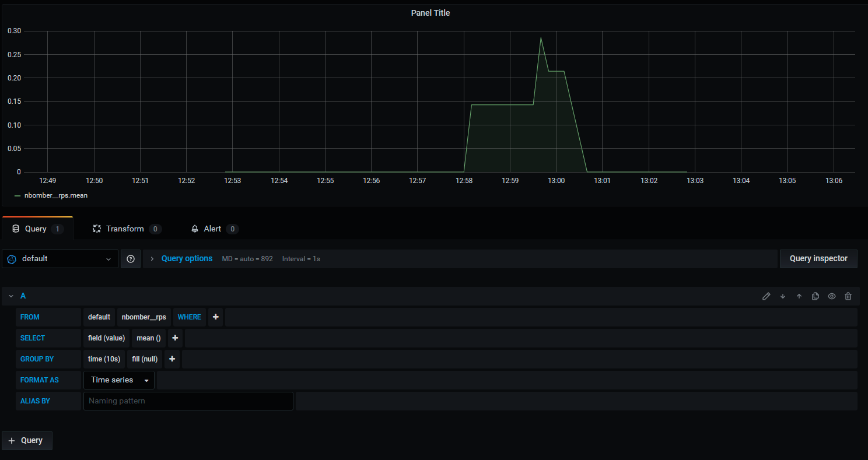
Task: Click the plus icon next to WHERE
Action: pyautogui.click(x=215, y=317)
